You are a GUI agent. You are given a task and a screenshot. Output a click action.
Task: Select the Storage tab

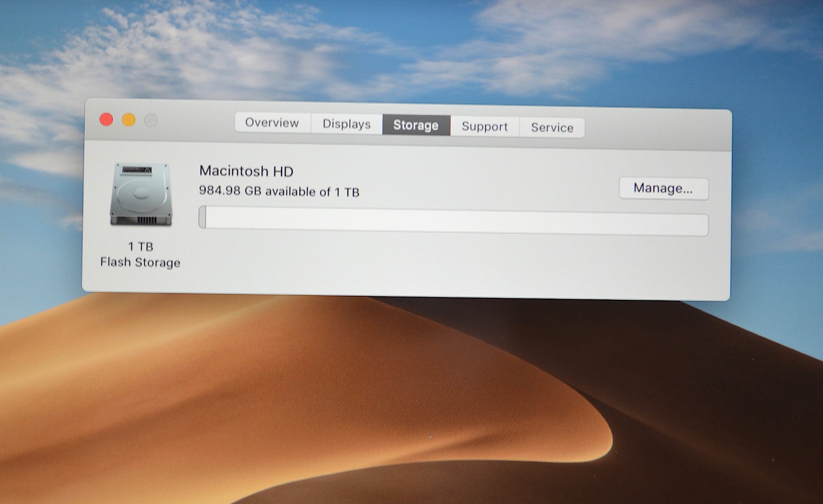[416, 125]
